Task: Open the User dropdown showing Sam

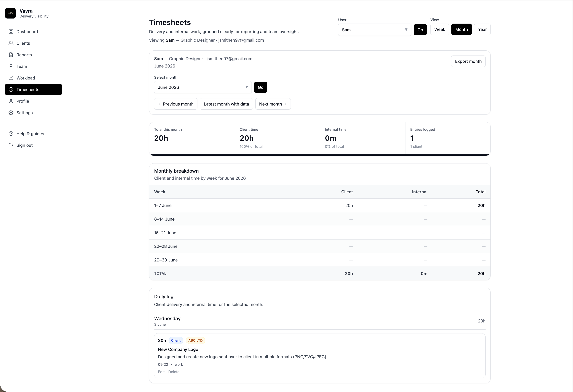Action: pyautogui.click(x=374, y=30)
